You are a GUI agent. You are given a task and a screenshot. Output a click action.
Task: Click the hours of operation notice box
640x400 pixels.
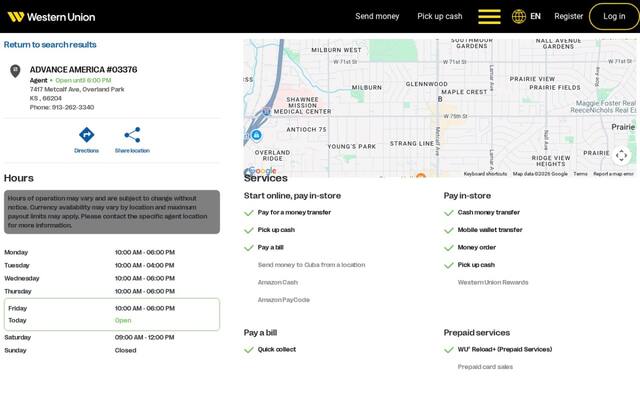[112, 212]
